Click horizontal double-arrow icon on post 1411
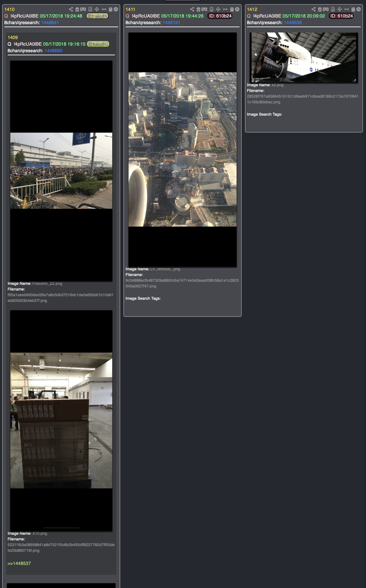Viewport: 366px width, 588px height. click(225, 9)
